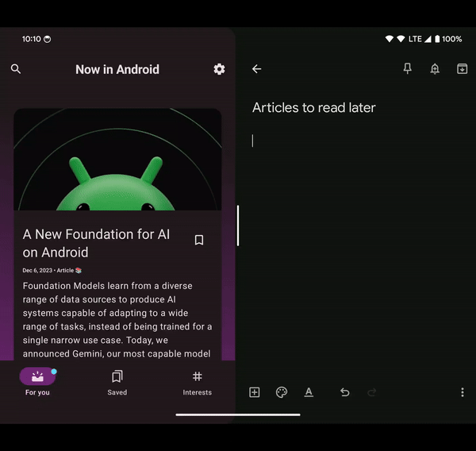The height and width of the screenshot is (451, 476).
Task: Click the status bar clock 10:10
Action: (31, 39)
